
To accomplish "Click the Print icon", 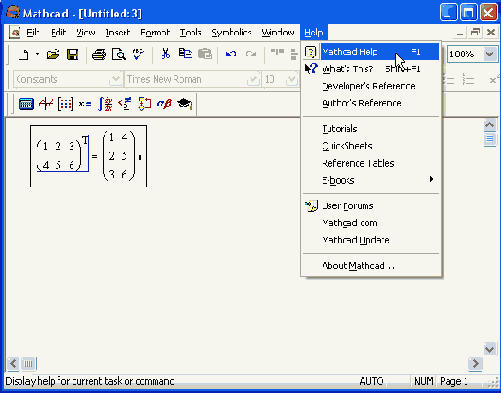I will point(99,54).
